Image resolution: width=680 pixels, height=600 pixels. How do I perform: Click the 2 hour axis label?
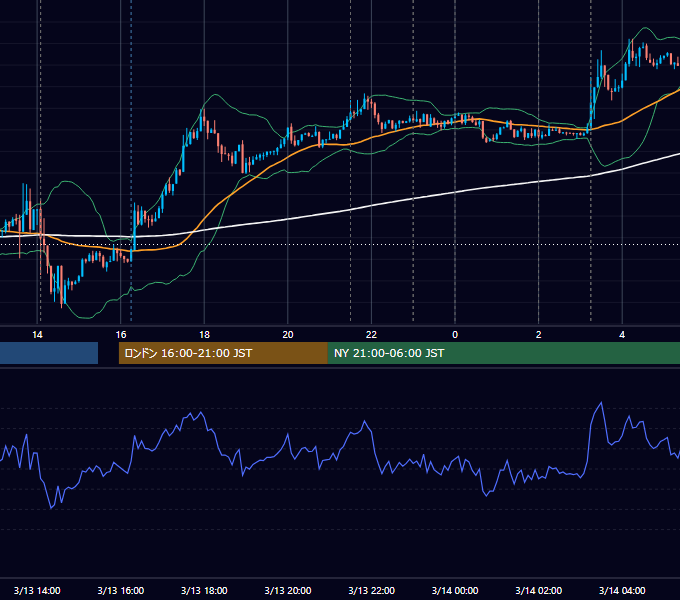pos(538,335)
